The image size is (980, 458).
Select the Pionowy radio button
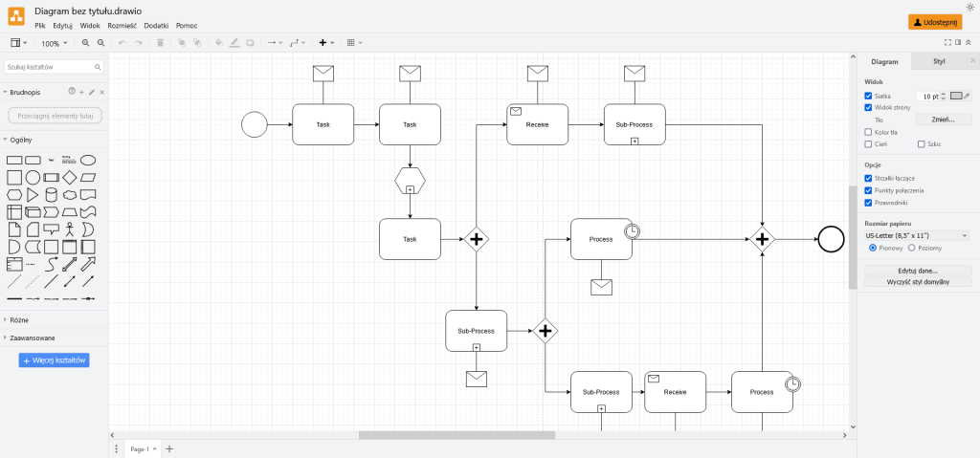(873, 248)
